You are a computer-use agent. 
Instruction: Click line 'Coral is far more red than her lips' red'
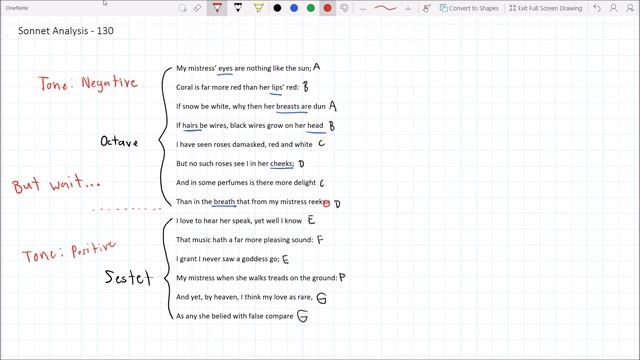(x=238, y=87)
